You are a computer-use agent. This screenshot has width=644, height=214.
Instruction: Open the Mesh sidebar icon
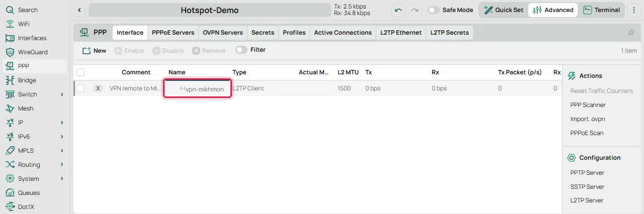point(10,109)
